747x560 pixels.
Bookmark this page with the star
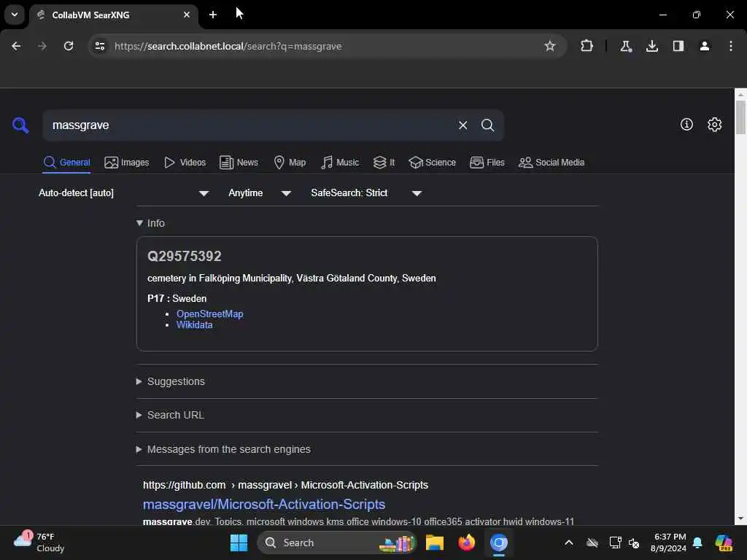click(550, 46)
